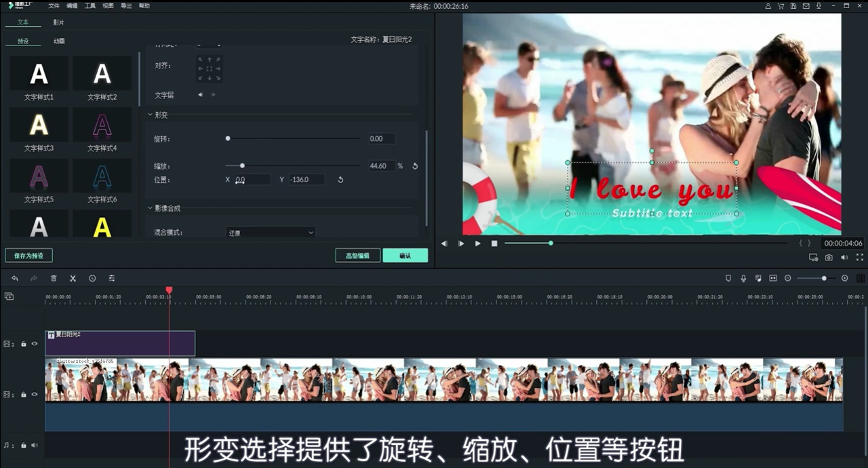
Task: Toggle visibility of the 夏日阳光2 text track
Action: pos(34,344)
